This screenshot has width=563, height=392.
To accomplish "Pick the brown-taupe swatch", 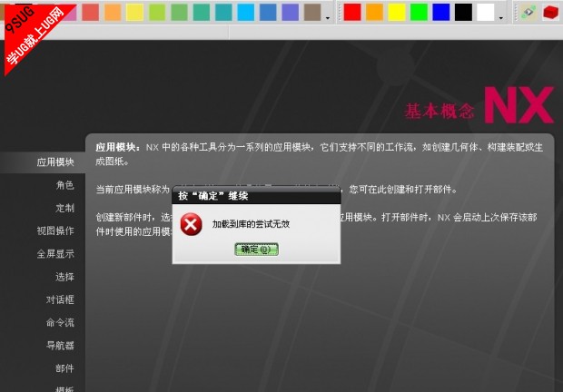I will [312, 12].
